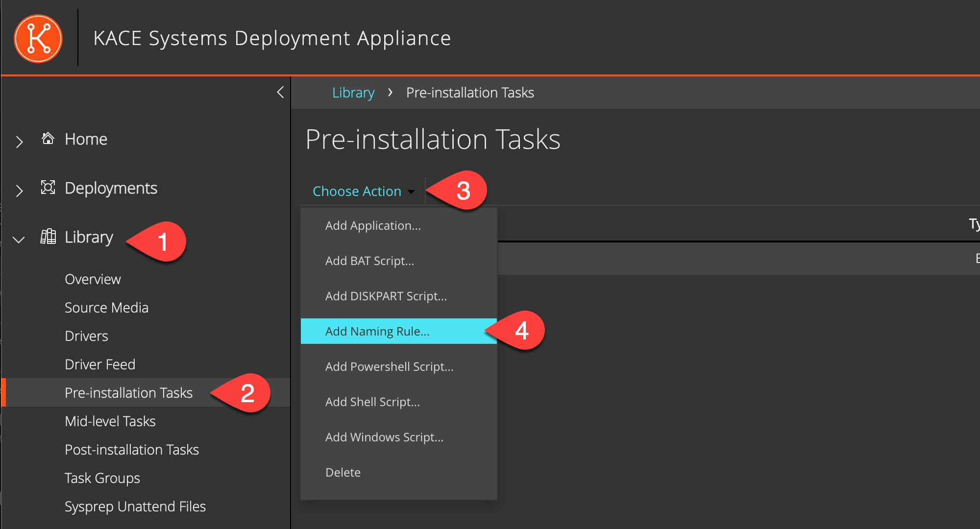Choose Add DISKPART Script option
The image size is (980, 529).
386,296
